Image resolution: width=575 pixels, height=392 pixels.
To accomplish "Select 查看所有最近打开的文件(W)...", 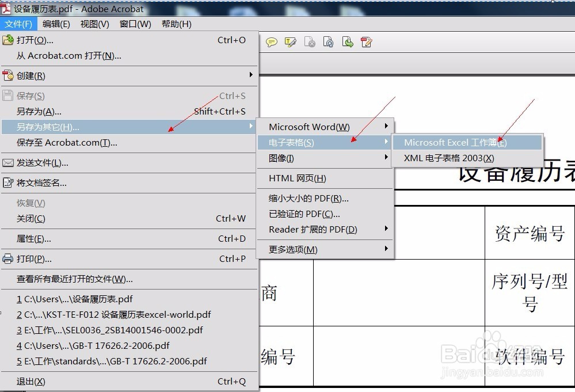I will pyautogui.click(x=130, y=279).
